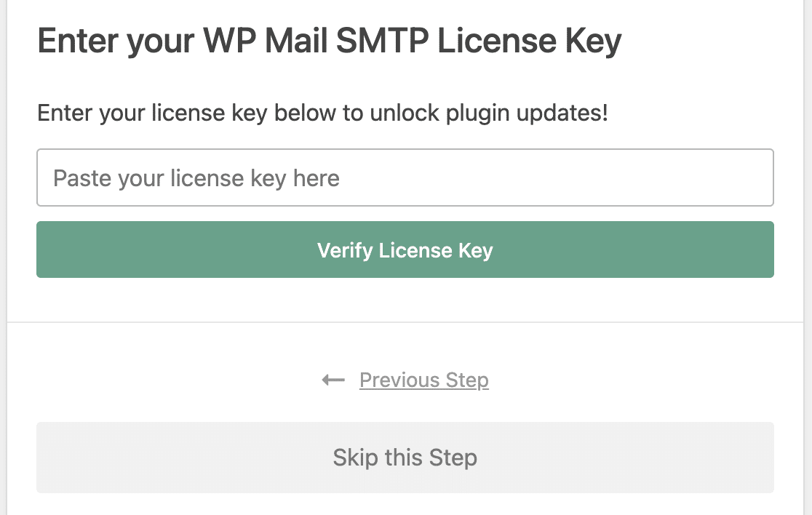This screenshot has width=812, height=515.
Task: Place cursor in the license key textbox
Action: tap(405, 177)
